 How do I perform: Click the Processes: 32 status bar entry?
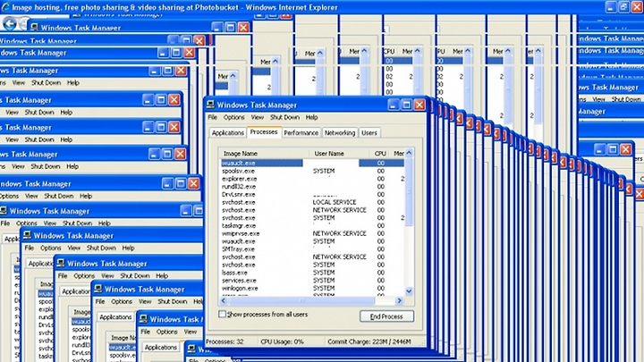(225, 341)
